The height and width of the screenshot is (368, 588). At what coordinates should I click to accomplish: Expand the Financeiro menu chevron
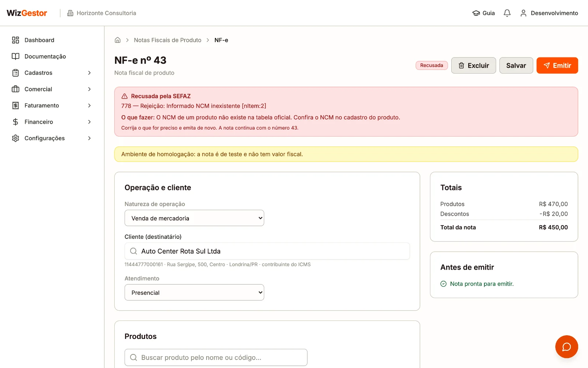coord(89,122)
